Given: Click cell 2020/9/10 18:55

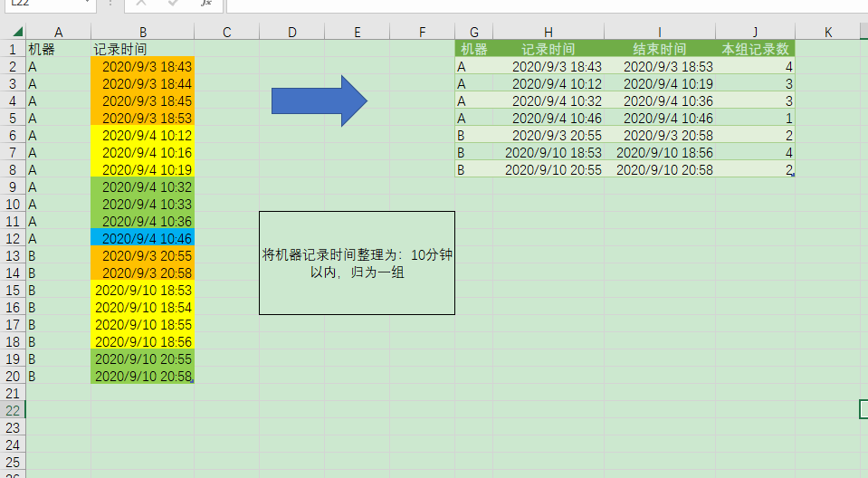Looking at the screenshot, I should 143,324.
